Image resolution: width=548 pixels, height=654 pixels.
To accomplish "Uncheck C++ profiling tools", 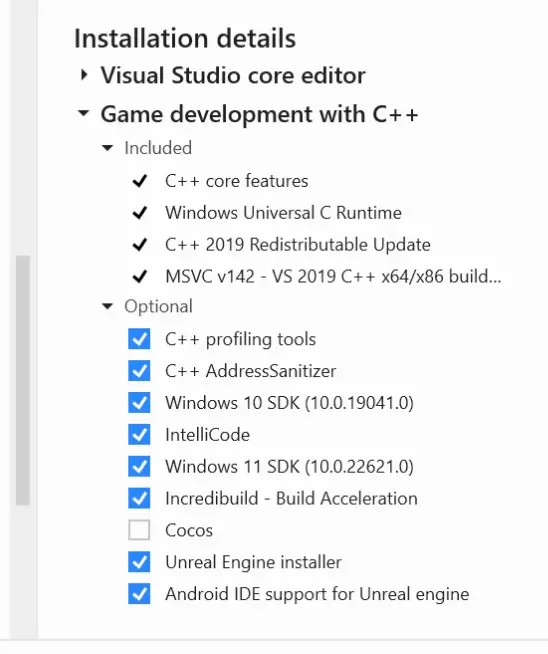I will pos(139,339).
